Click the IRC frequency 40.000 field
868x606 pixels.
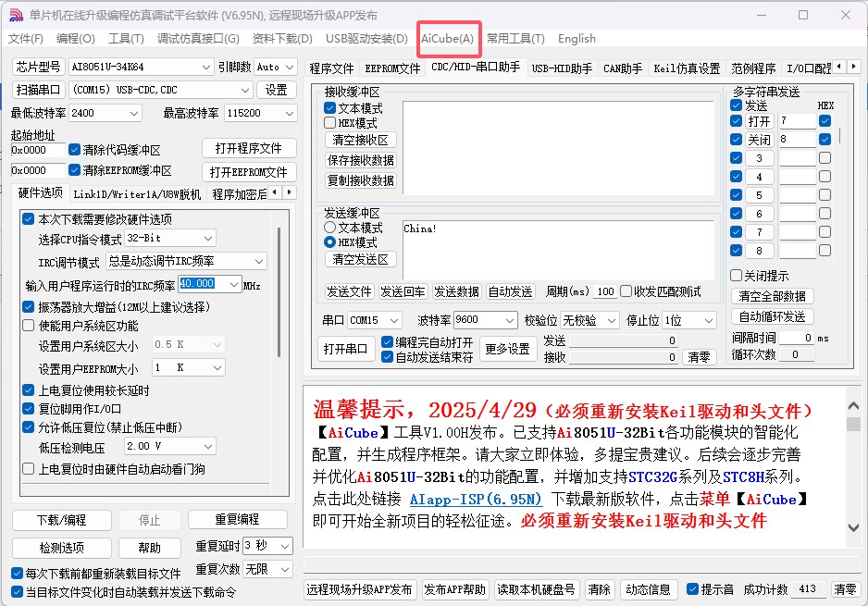coord(209,283)
